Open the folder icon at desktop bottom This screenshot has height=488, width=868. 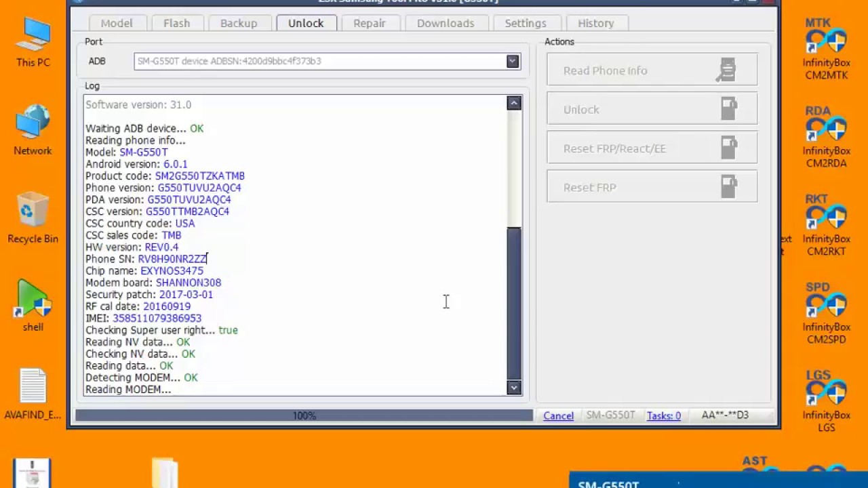(164, 473)
